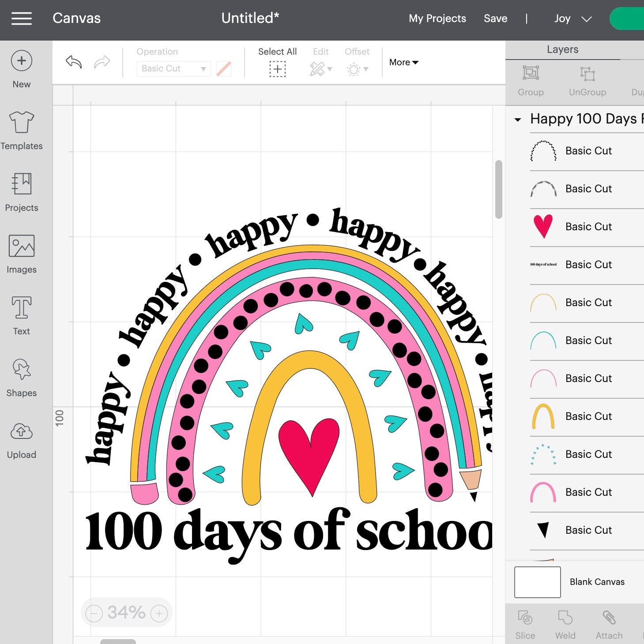Attach layers using the Attach icon
The height and width of the screenshot is (644, 644).
click(x=608, y=622)
